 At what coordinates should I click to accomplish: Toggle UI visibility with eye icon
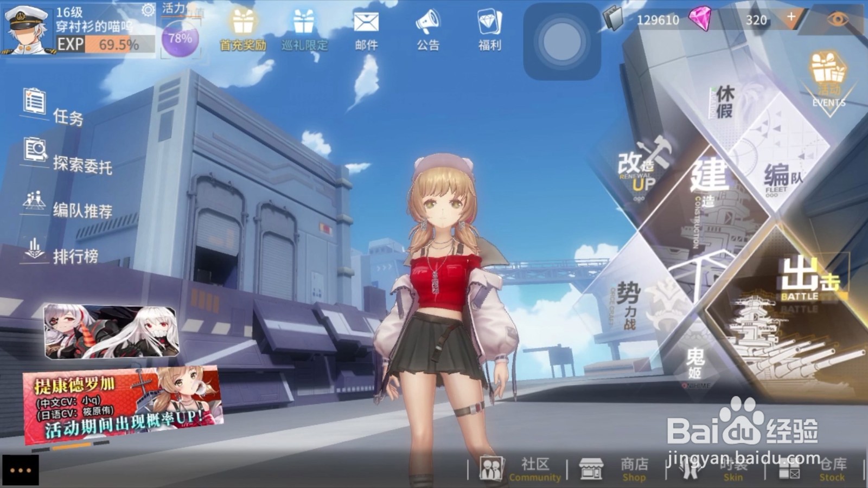[x=838, y=20]
